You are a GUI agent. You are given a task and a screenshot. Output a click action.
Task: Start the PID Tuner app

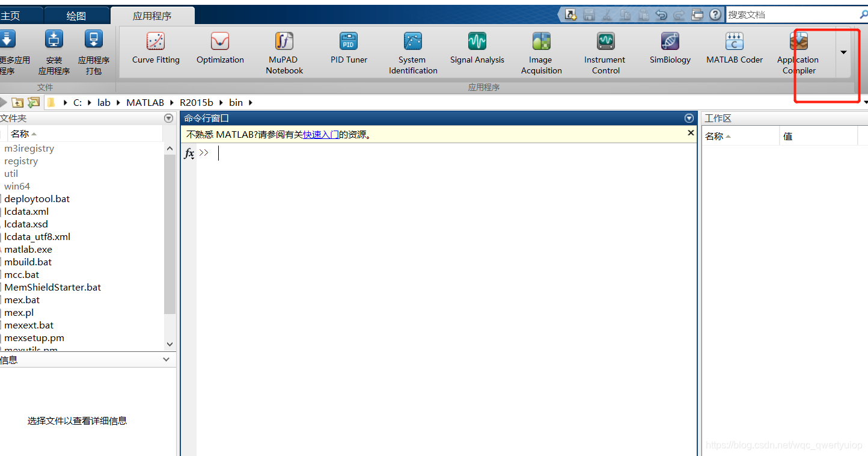point(349,48)
